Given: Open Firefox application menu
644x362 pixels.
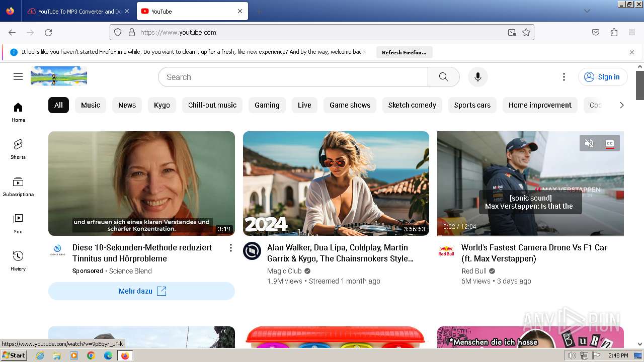Looking at the screenshot, I should pyautogui.click(x=632, y=32).
